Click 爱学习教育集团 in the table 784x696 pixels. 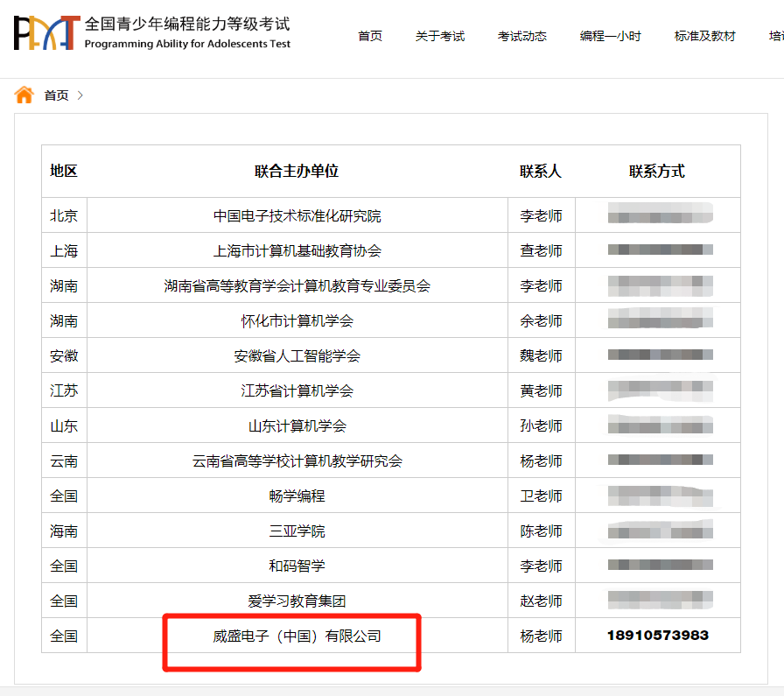(297, 601)
